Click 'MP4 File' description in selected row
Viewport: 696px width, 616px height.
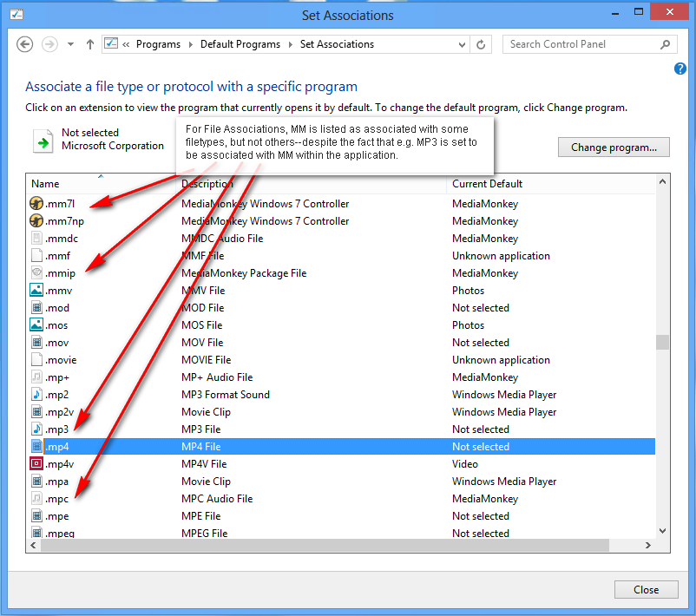coord(201,447)
